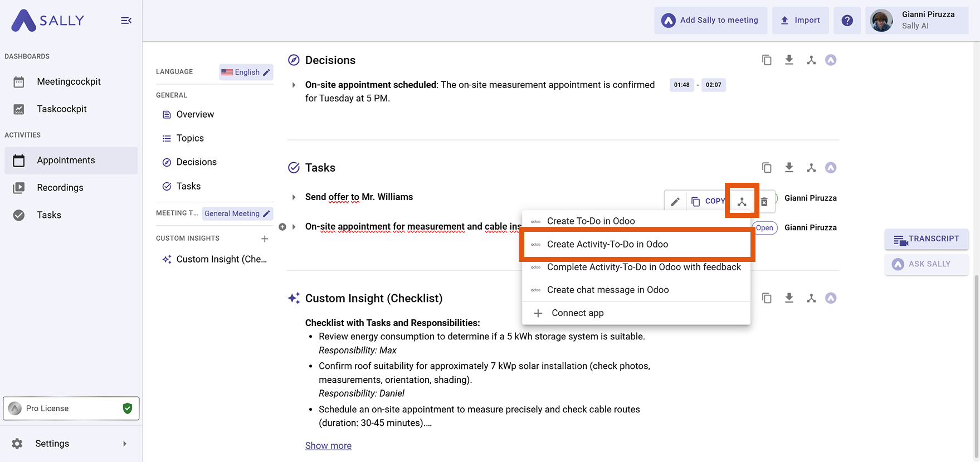Click Add Sally to meeting button
This screenshot has height=462, width=980.
[x=710, y=21]
